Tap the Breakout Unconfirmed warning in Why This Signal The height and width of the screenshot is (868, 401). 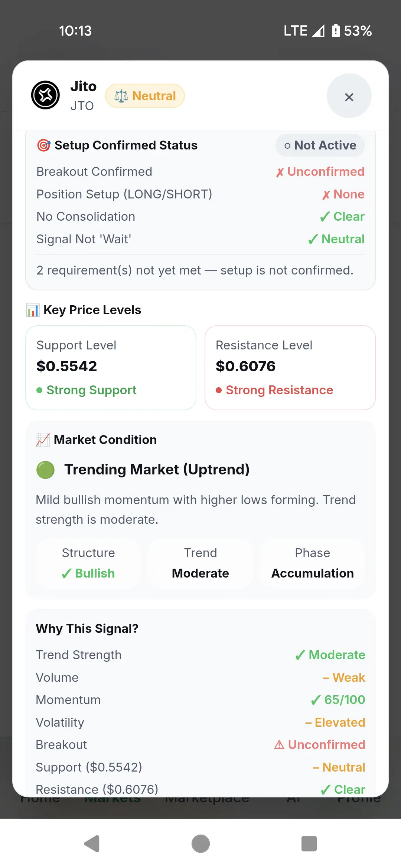320,744
